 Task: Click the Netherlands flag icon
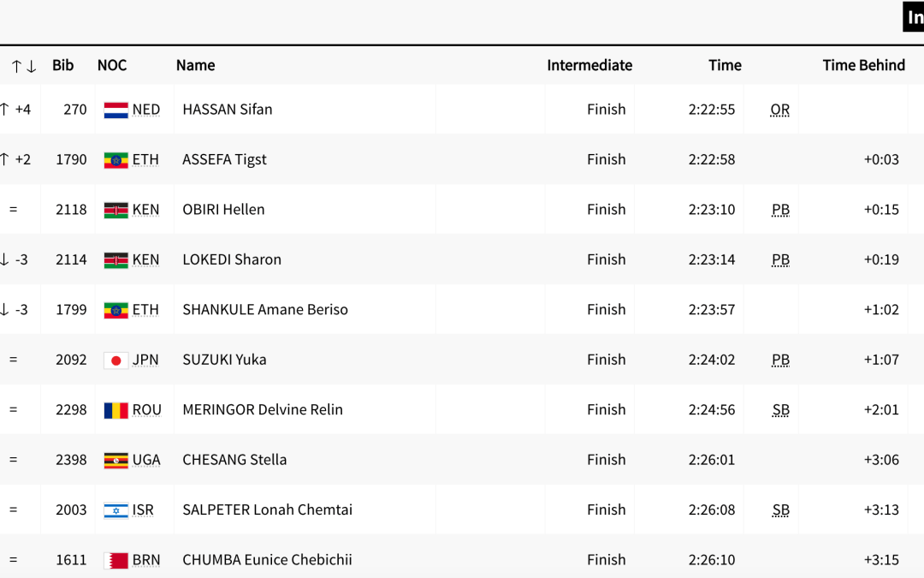click(115, 110)
